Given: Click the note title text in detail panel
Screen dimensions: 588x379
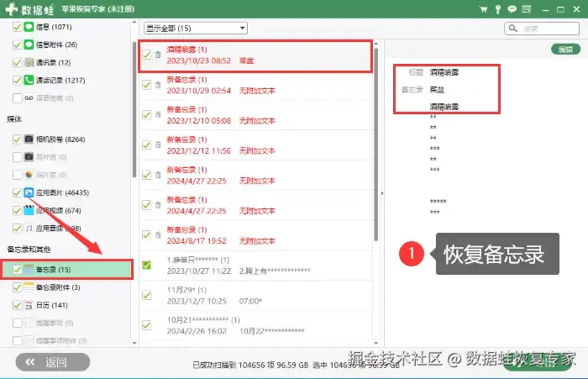Looking at the screenshot, I should point(444,72).
